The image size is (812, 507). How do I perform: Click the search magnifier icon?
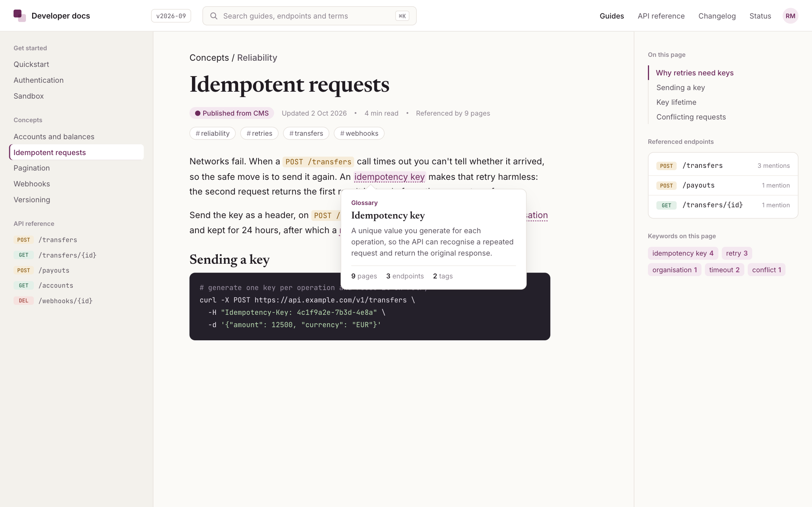click(214, 16)
